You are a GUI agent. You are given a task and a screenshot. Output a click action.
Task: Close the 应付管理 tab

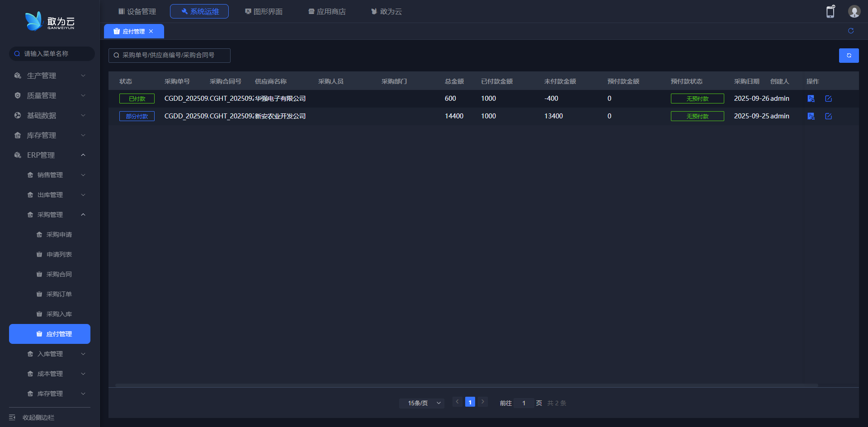click(x=151, y=31)
